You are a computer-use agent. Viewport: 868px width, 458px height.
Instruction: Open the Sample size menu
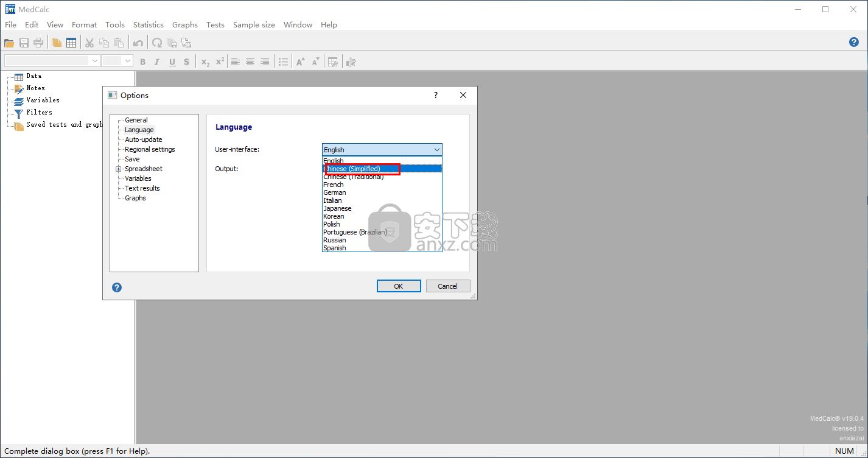pyautogui.click(x=254, y=25)
